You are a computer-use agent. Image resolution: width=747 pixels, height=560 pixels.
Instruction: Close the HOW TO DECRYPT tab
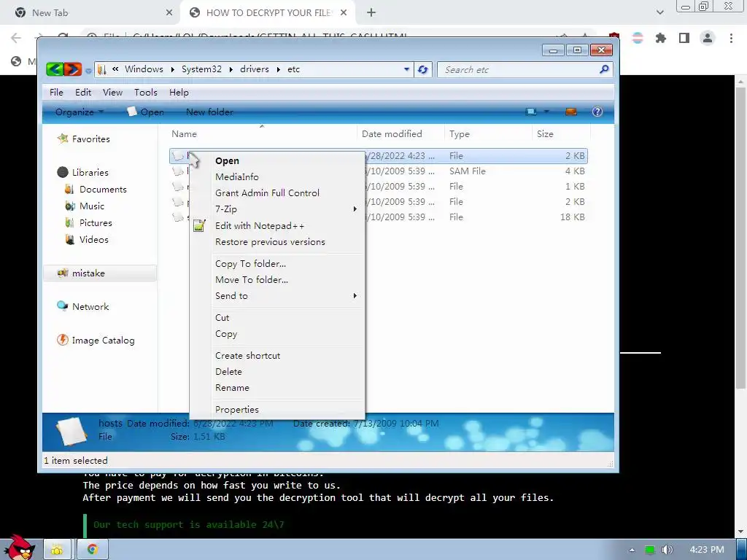point(344,13)
